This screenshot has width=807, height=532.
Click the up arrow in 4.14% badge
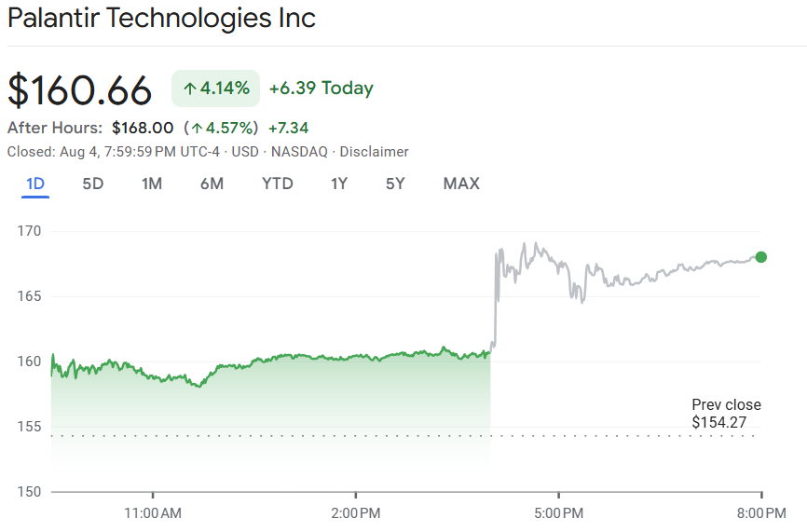[190, 89]
